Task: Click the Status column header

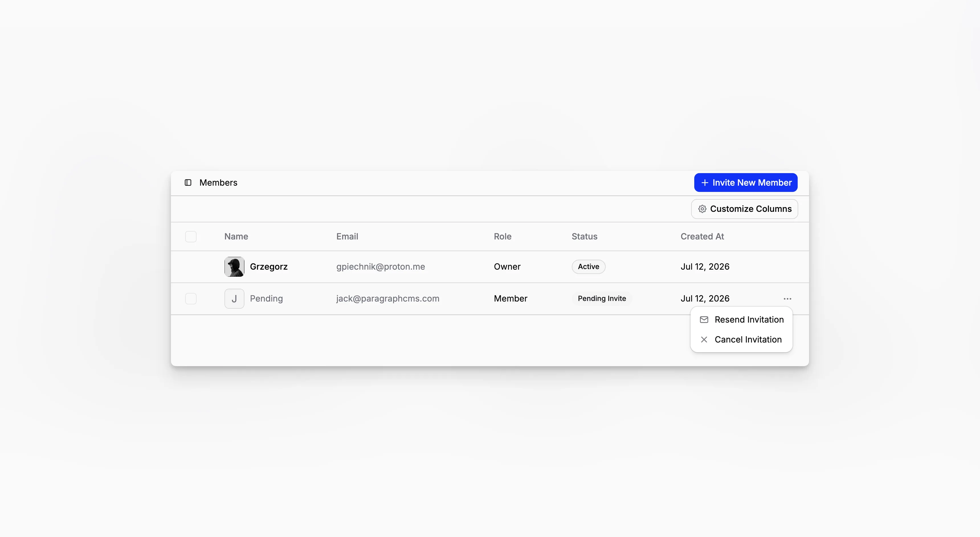Action: [584, 237]
